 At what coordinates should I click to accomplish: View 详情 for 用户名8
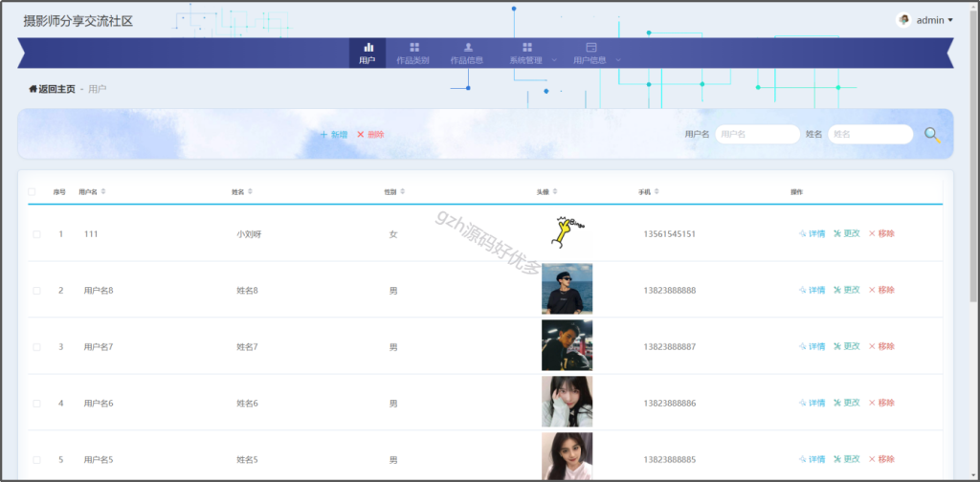click(812, 290)
